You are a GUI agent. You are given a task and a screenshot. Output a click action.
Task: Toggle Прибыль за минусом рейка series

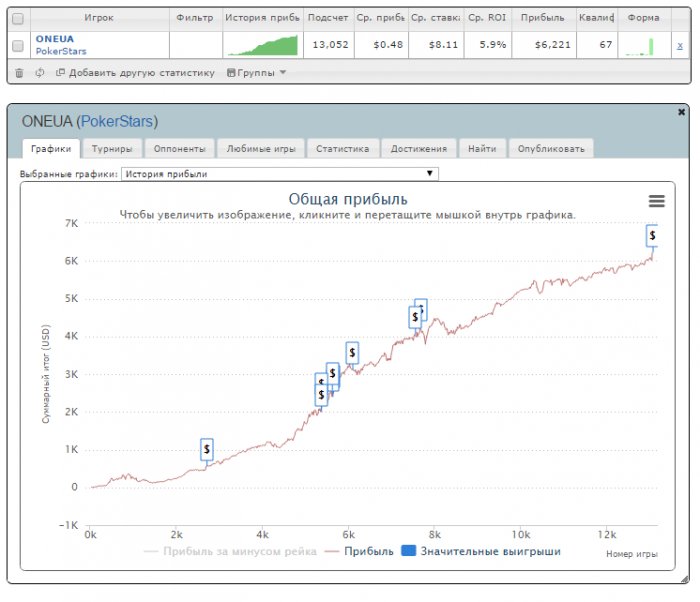tap(230, 551)
